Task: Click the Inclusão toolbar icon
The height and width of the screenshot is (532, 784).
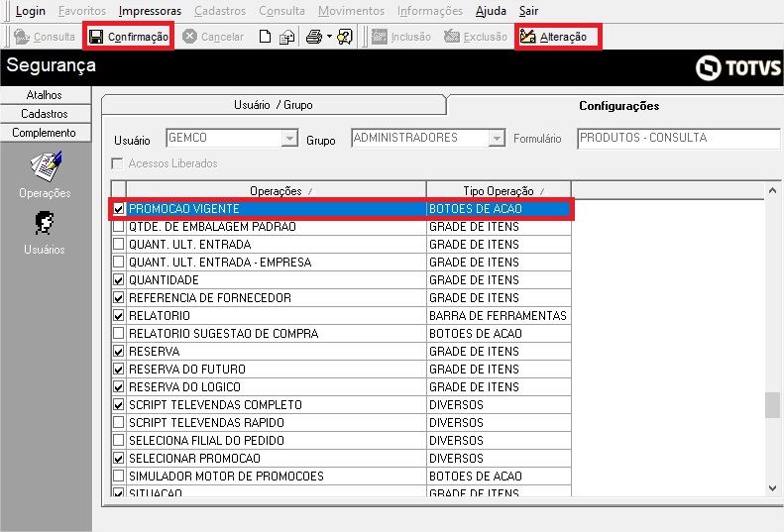Action: 380,37
